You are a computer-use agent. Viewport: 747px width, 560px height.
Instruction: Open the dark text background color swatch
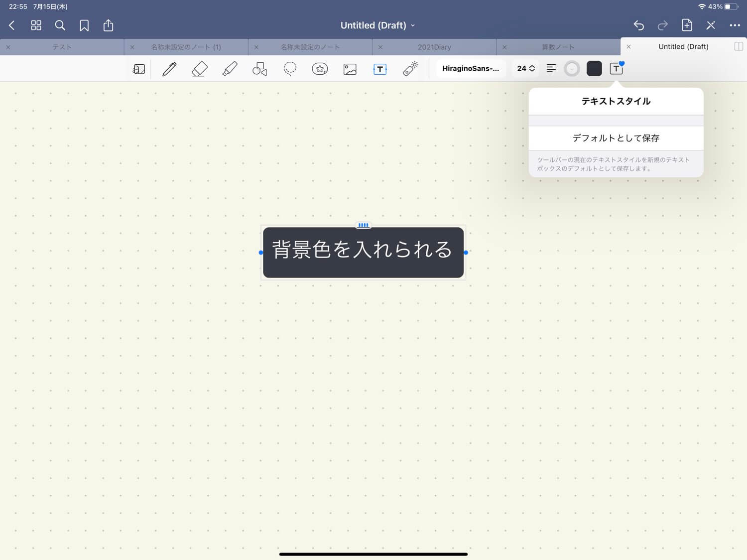click(x=594, y=68)
